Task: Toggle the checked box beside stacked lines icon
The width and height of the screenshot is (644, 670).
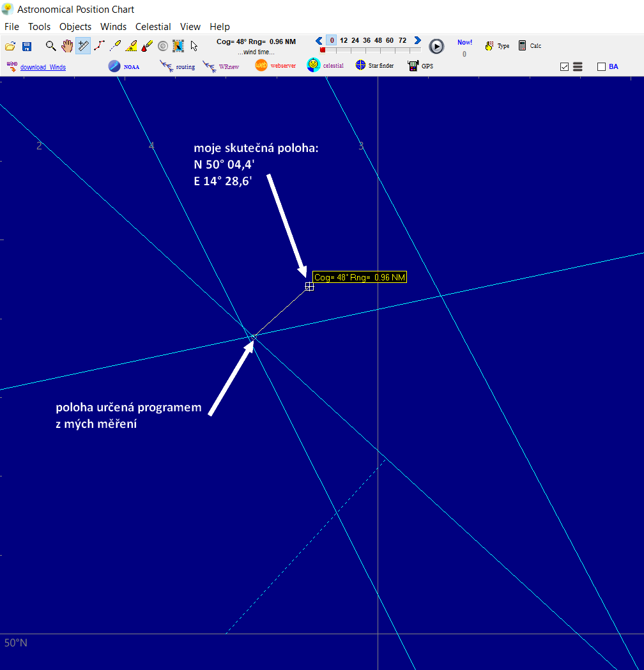Action: pos(564,66)
